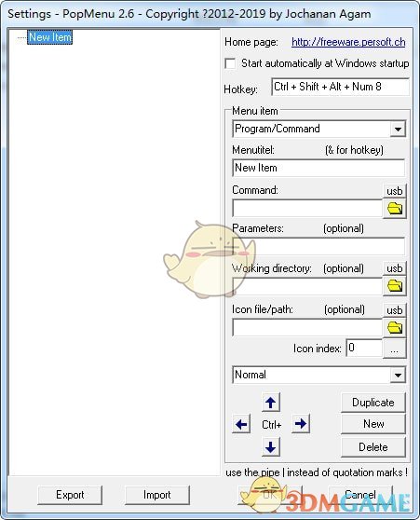Click usb button next to Command
This screenshot has width=420, height=520.
395,191
